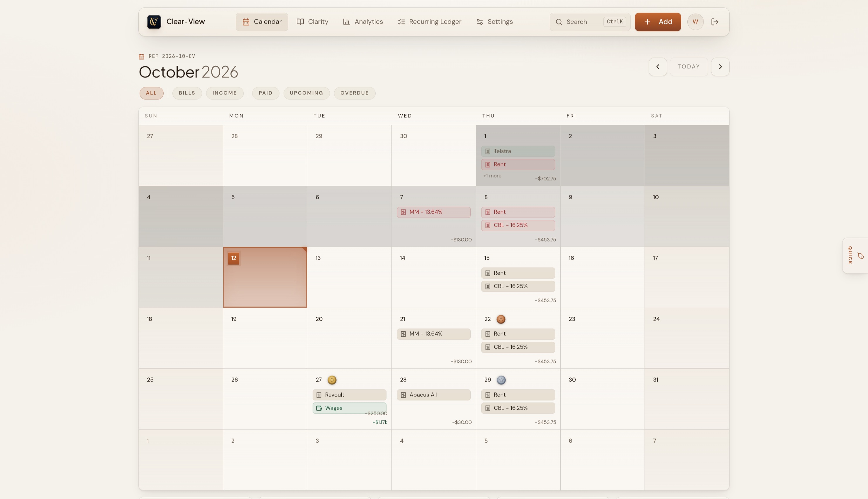The width and height of the screenshot is (868, 499).
Task: Click the silver star badge on October 29
Action: point(501,380)
